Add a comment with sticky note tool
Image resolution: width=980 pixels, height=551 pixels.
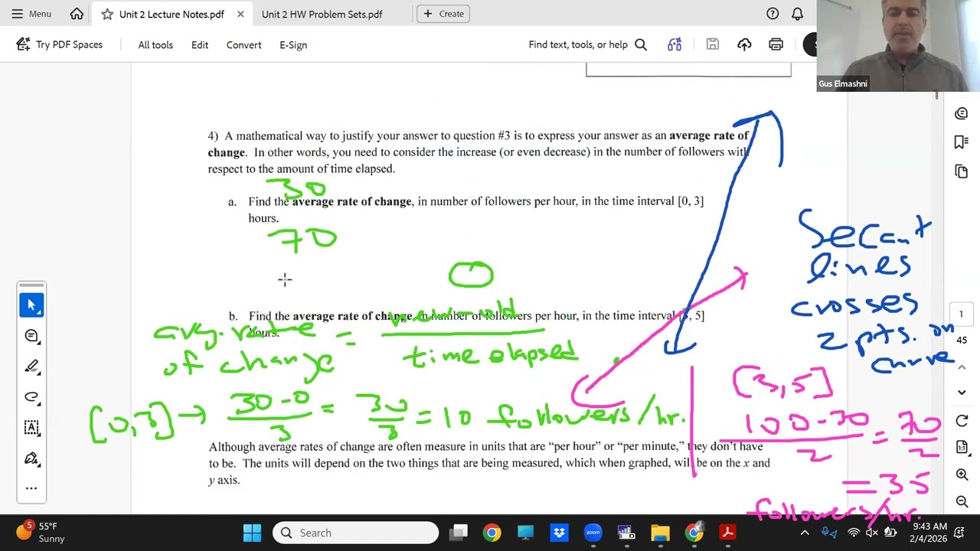(x=31, y=336)
